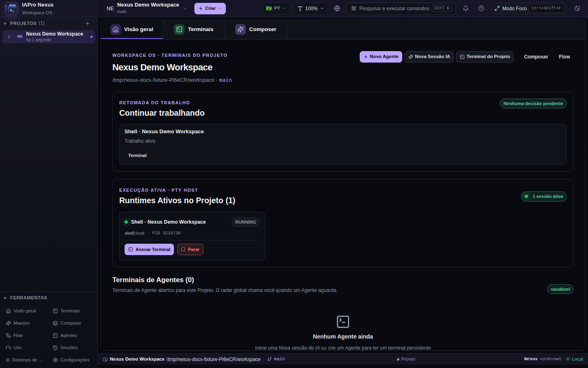Expand the Nexus Demo Workspace tree chevron

[9, 37]
